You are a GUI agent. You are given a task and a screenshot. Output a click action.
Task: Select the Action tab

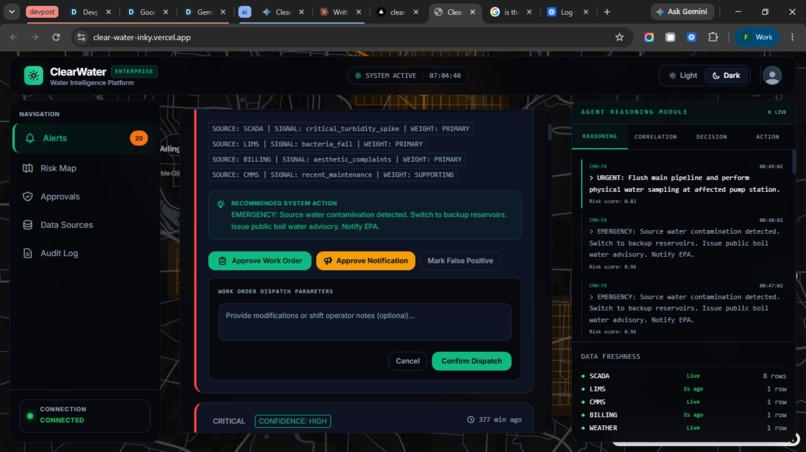coord(767,137)
